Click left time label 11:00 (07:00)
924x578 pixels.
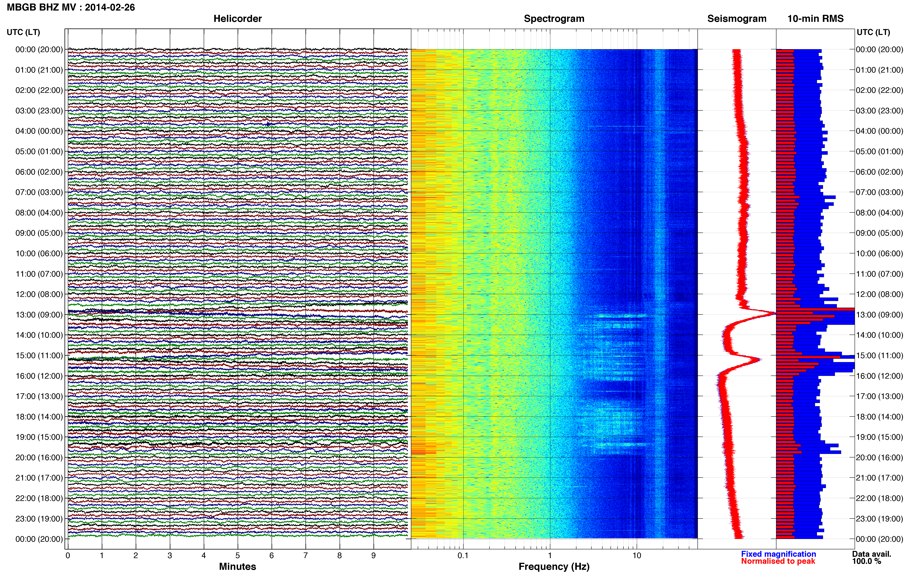pos(39,274)
